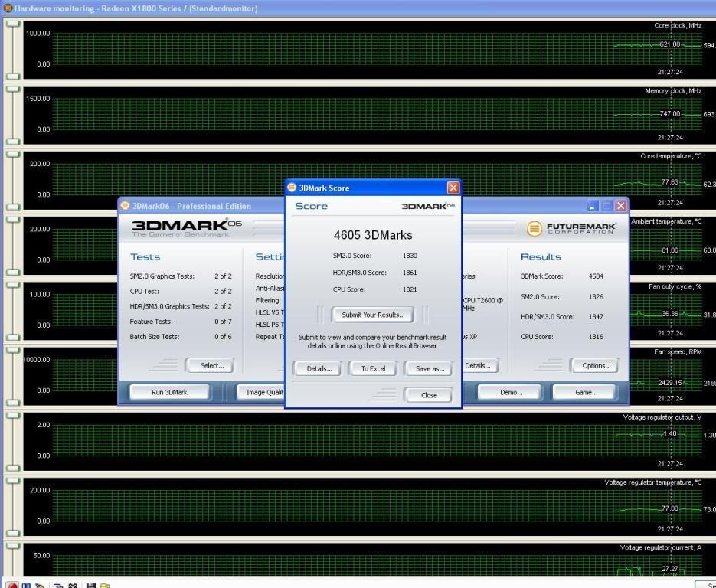Grab the bottom scale handle of the Memory clock graph
The width and height of the screenshot is (716, 588).
[13, 142]
